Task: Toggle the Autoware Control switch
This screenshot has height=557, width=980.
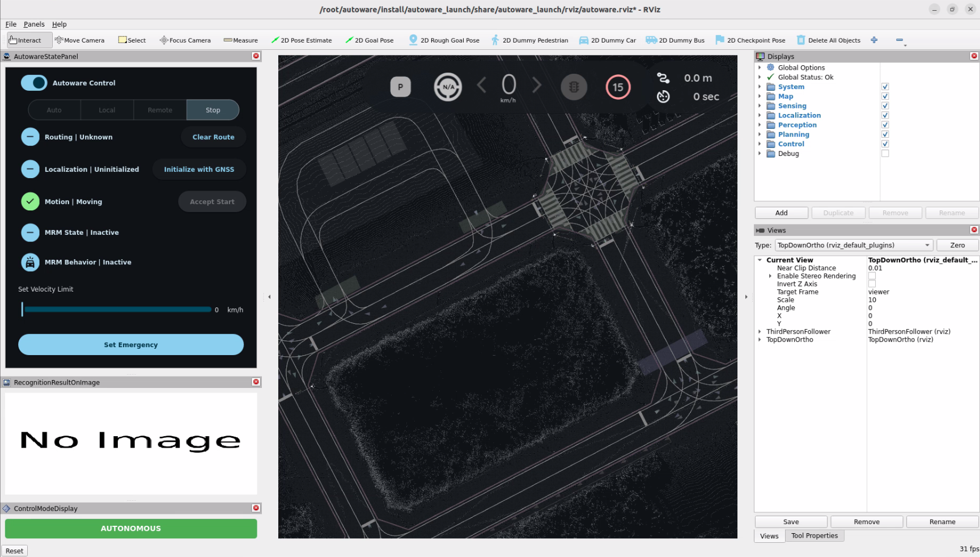Action: (34, 83)
